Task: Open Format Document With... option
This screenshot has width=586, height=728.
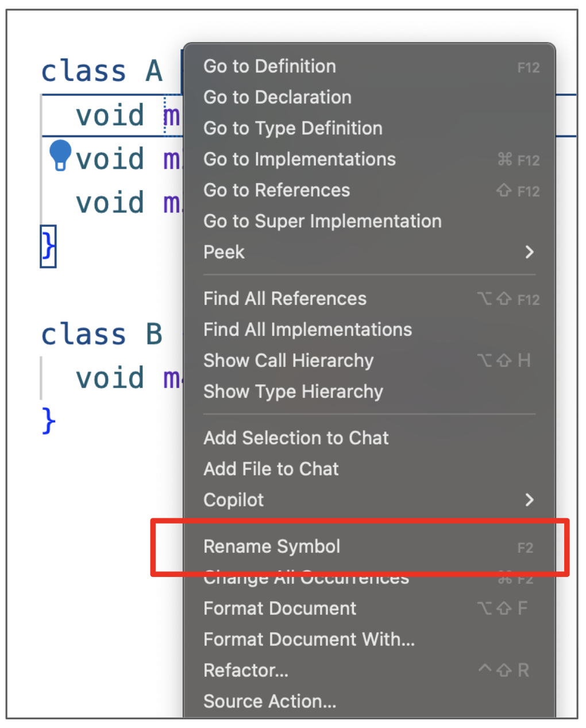Action: click(x=309, y=640)
